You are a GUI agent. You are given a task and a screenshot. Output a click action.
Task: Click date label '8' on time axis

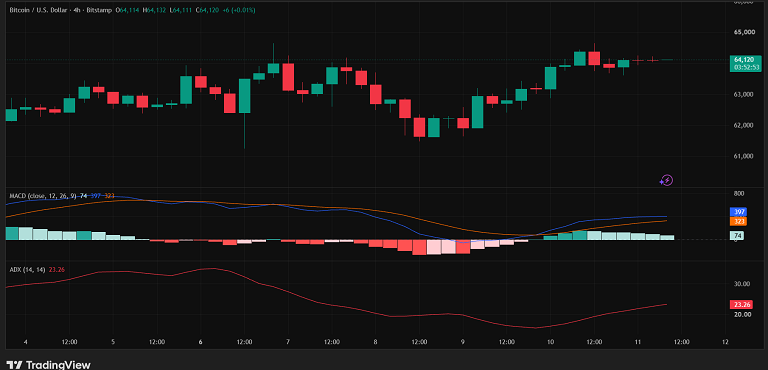point(376,342)
